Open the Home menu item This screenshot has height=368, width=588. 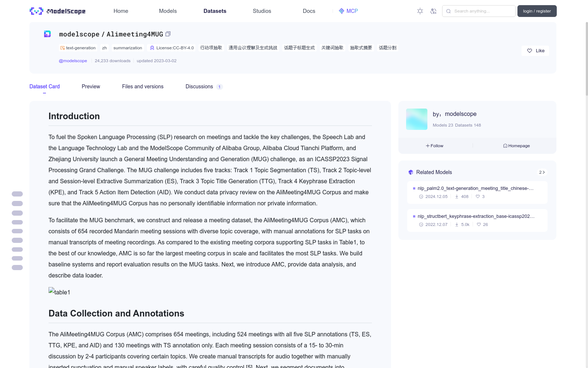pos(121,11)
